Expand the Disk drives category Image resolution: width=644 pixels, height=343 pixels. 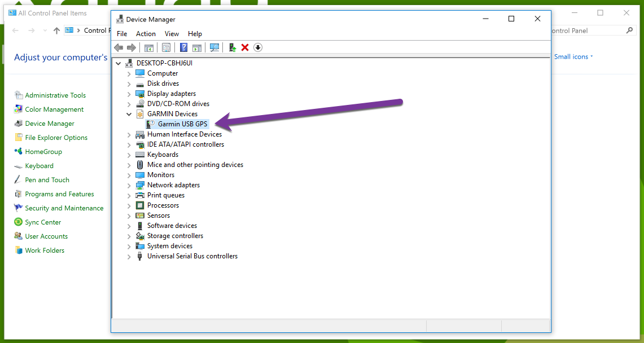pos(129,83)
